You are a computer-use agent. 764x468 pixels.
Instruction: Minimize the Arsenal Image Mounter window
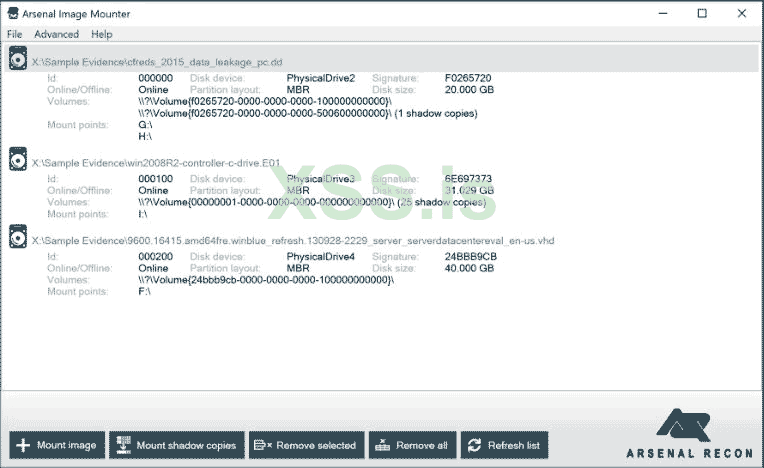663,14
